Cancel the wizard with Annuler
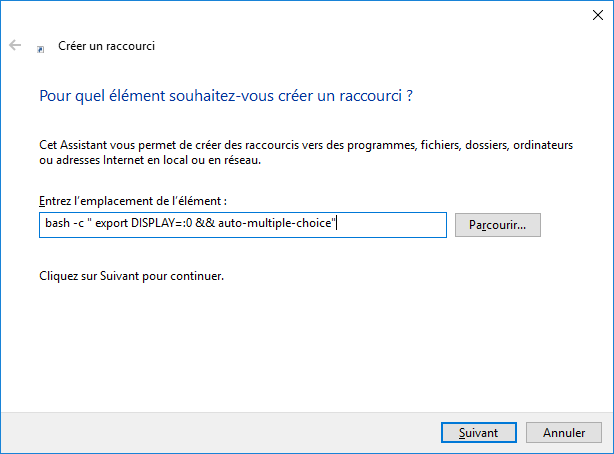The image size is (614, 454). [563, 432]
